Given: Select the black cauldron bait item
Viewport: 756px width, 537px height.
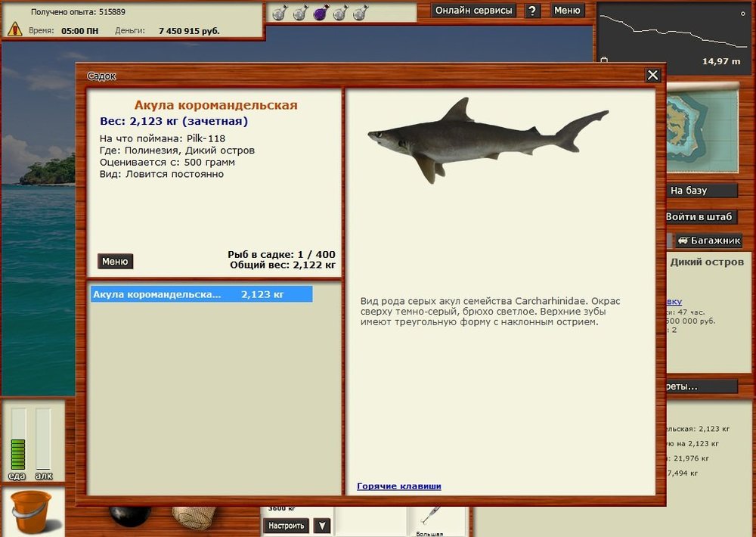Looking at the screenshot, I should 129,518.
